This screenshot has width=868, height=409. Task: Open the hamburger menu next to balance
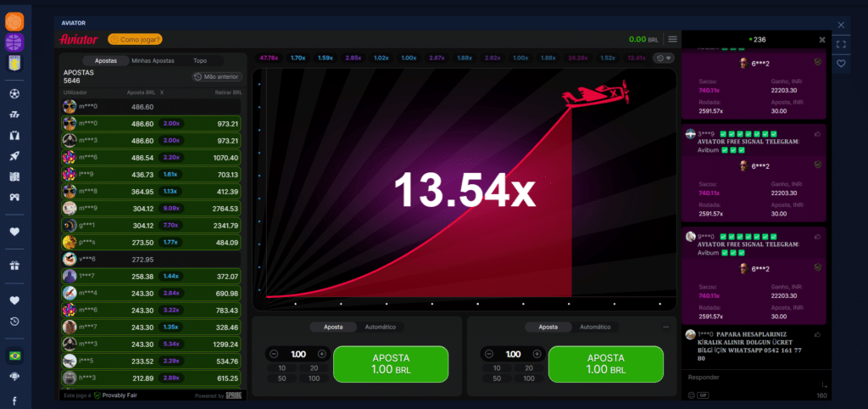click(x=672, y=39)
